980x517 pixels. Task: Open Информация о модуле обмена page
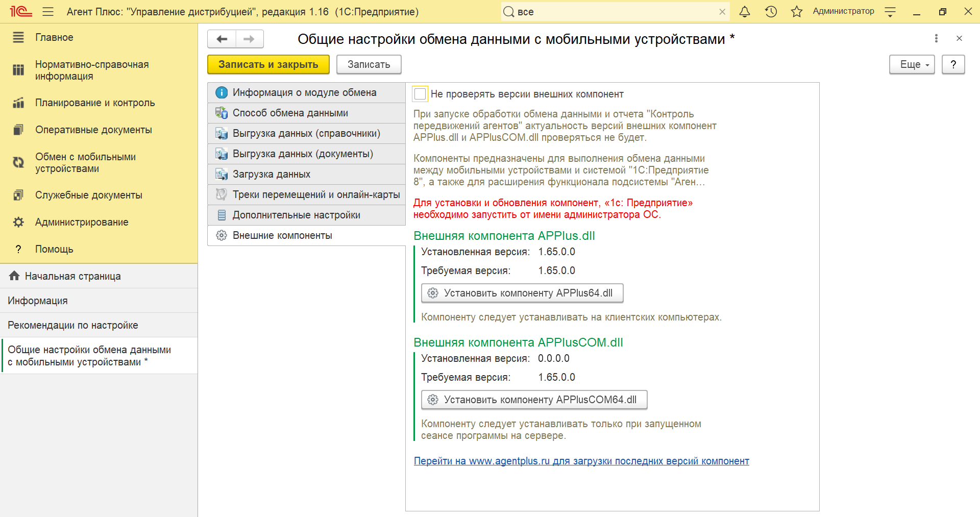[x=306, y=92]
